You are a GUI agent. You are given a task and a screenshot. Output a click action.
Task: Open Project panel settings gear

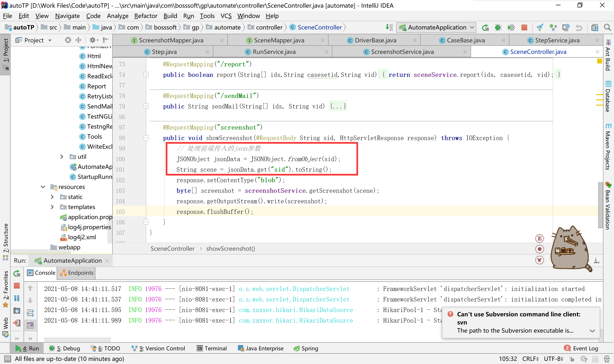click(93, 40)
